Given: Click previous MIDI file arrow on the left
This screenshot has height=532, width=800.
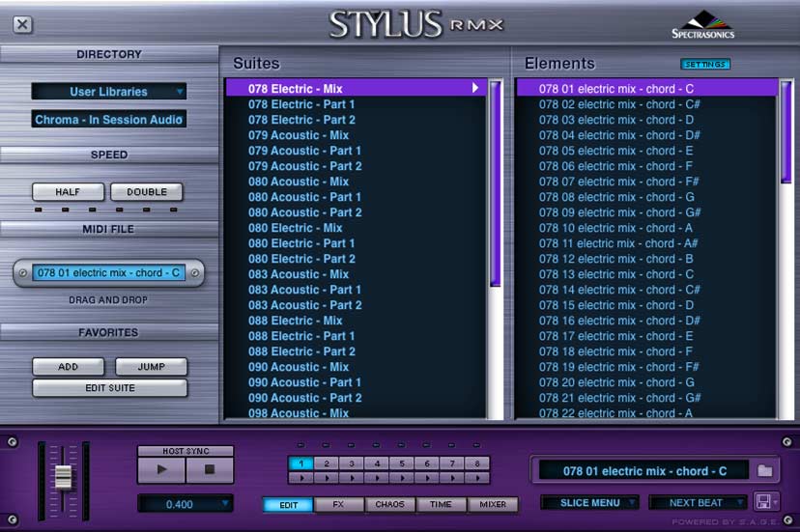Looking at the screenshot, I should tap(23, 273).
